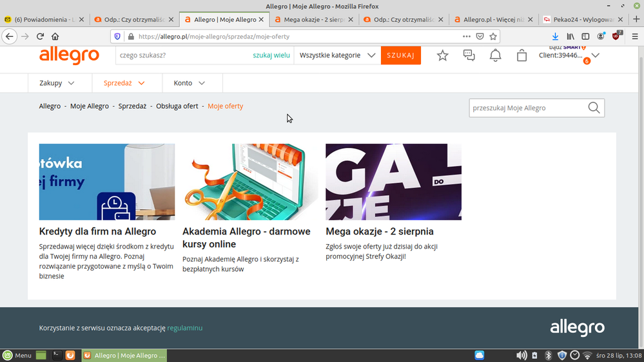Open the Firefox downloads panel
The width and height of the screenshot is (644, 362).
[555, 37]
